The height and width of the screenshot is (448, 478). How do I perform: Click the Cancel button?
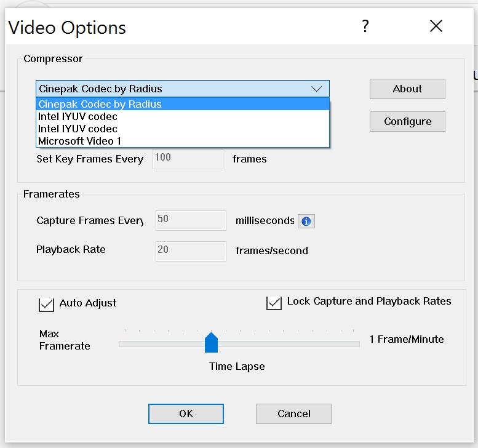[293, 414]
